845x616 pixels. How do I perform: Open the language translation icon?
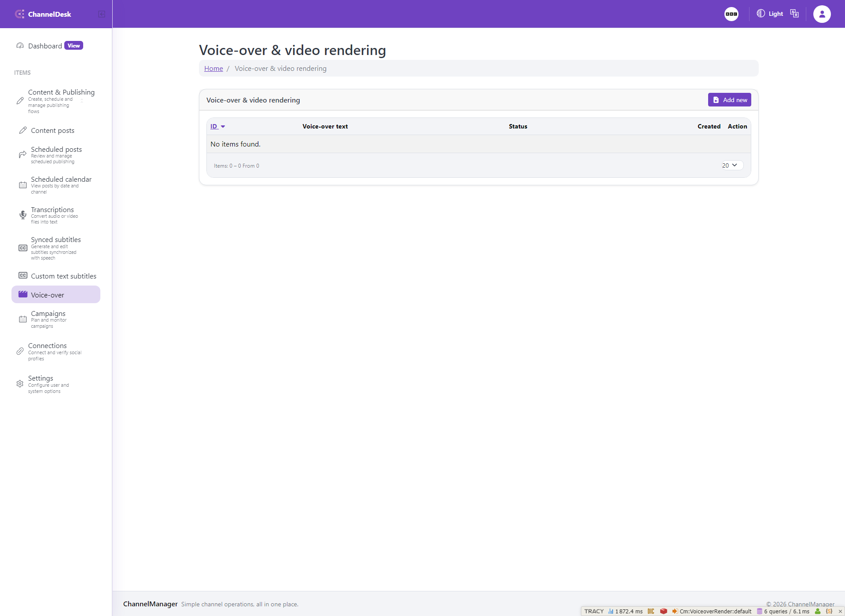[794, 14]
